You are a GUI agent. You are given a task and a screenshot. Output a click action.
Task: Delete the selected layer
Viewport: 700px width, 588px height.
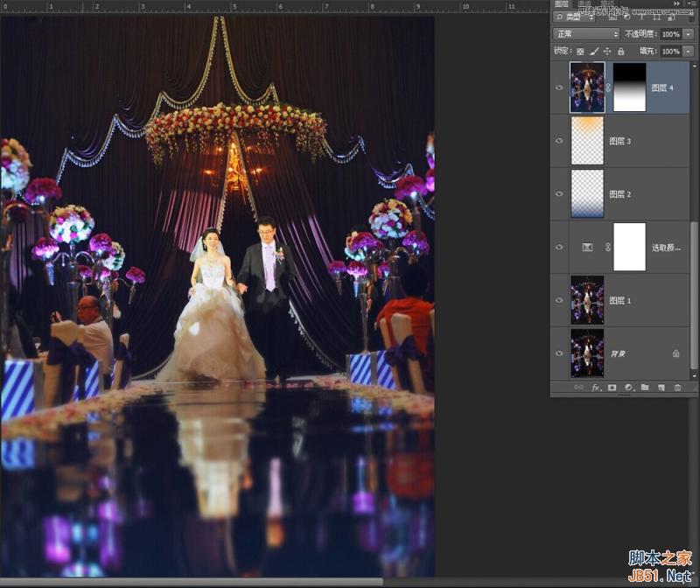point(677,388)
